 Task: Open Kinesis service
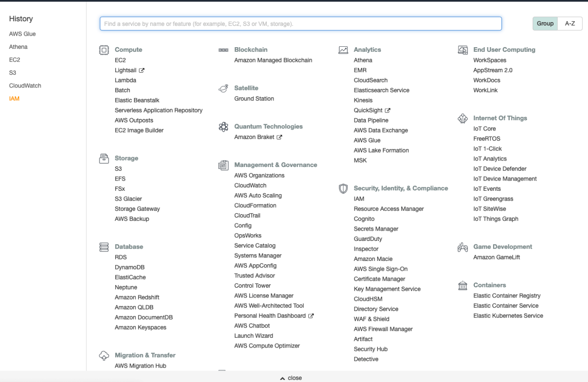363,101
